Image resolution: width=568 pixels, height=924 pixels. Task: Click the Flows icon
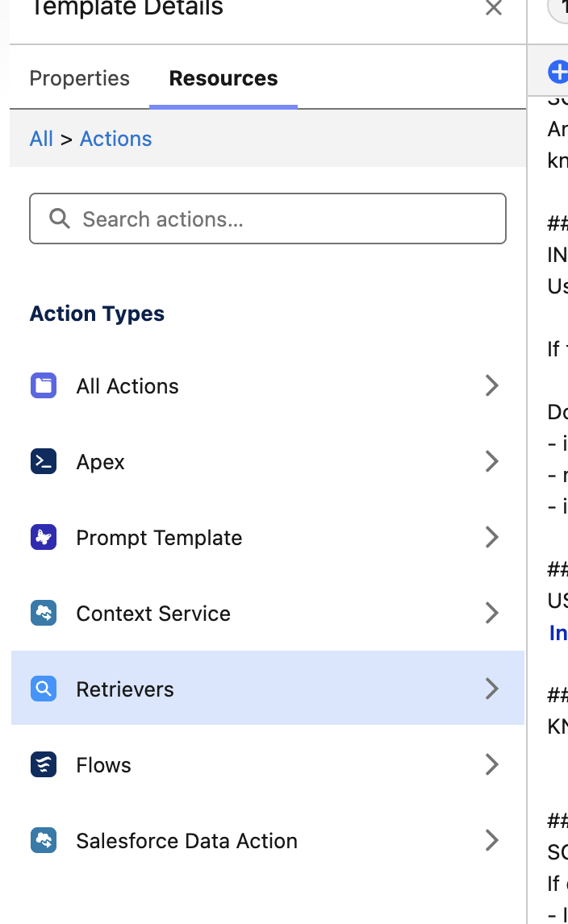(44, 765)
